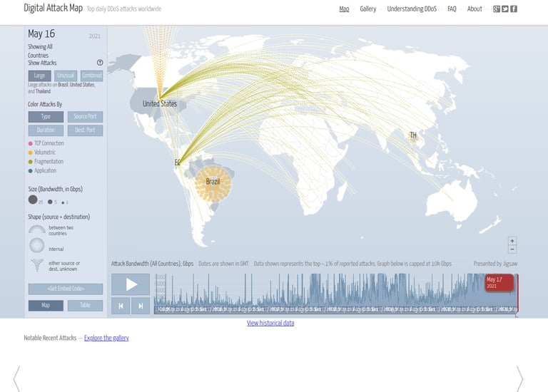The image size is (548, 392).
Task: Share via the Facebook icon
Action: tap(514, 9)
